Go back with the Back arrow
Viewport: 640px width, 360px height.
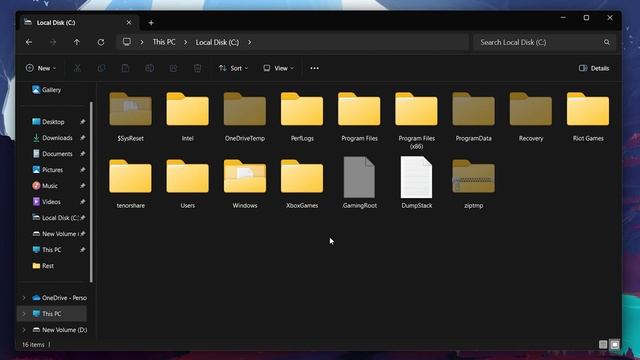pos(29,42)
